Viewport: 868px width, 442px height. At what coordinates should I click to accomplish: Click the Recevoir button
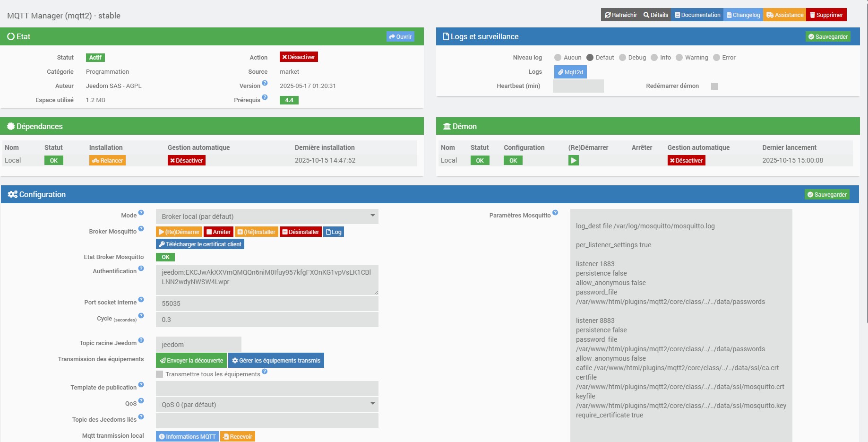(x=238, y=436)
